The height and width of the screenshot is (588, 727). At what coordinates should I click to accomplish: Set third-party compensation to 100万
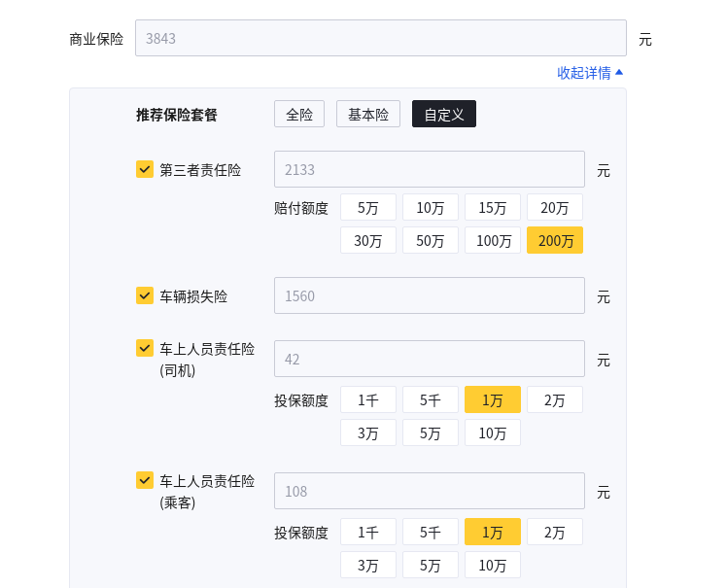tap(493, 240)
